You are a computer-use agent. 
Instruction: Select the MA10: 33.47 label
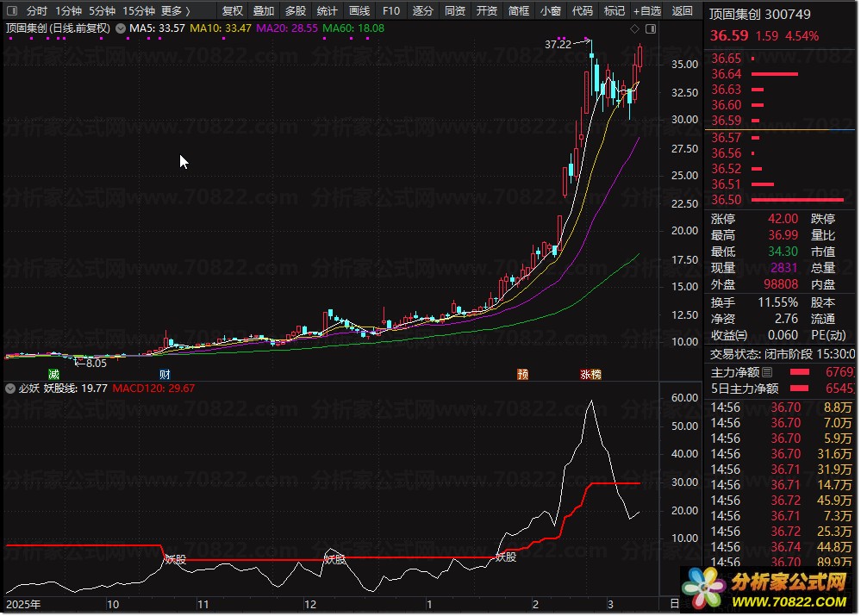[220, 28]
